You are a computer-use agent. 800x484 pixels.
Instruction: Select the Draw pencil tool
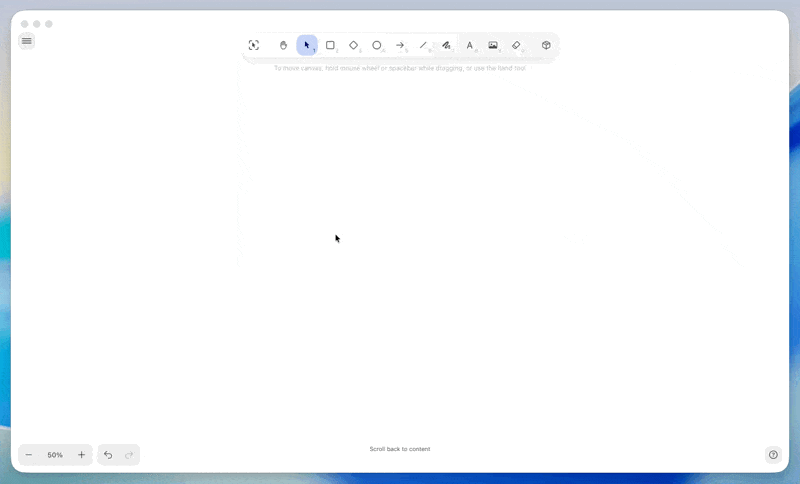coord(446,45)
